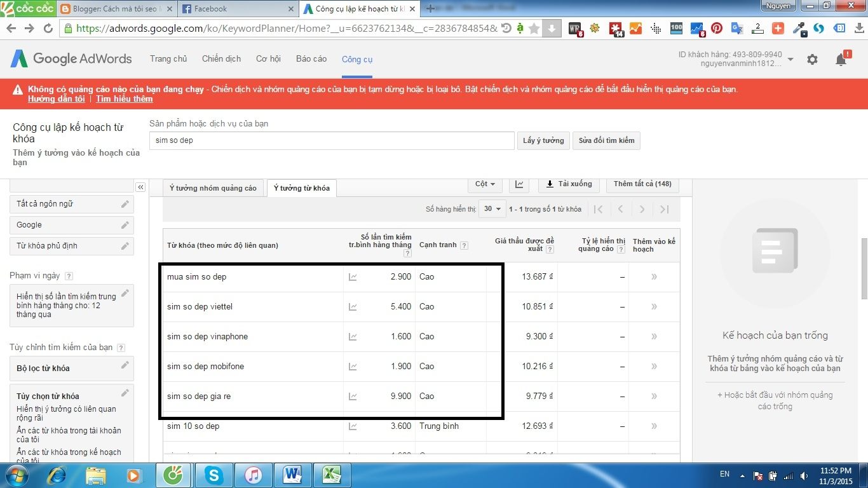
Task: Click the browser address bar
Action: tap(286, 29)
